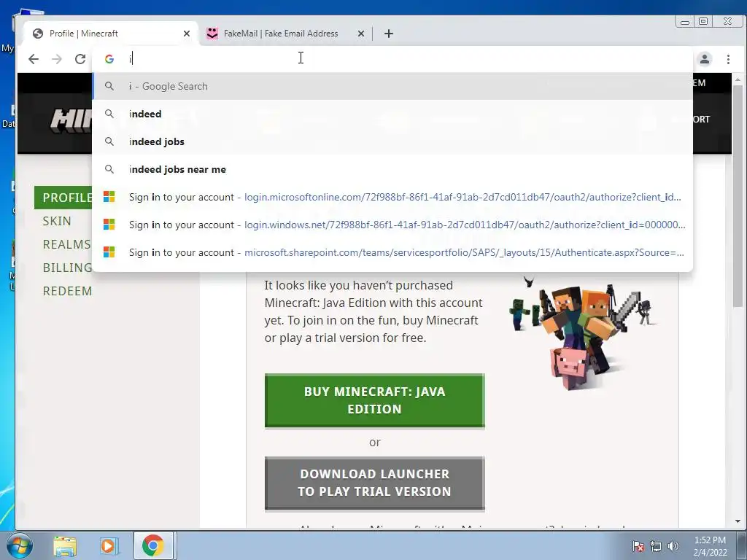This screenshot has width=747, height=560.
Task: Open the network tray icon
Action: (x=656, y=546)
